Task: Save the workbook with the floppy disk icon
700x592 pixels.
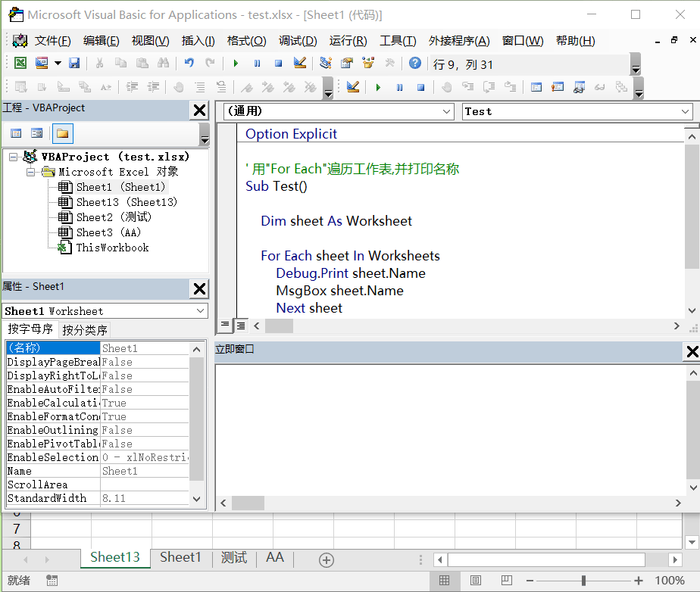Action: tap(74, 63)
